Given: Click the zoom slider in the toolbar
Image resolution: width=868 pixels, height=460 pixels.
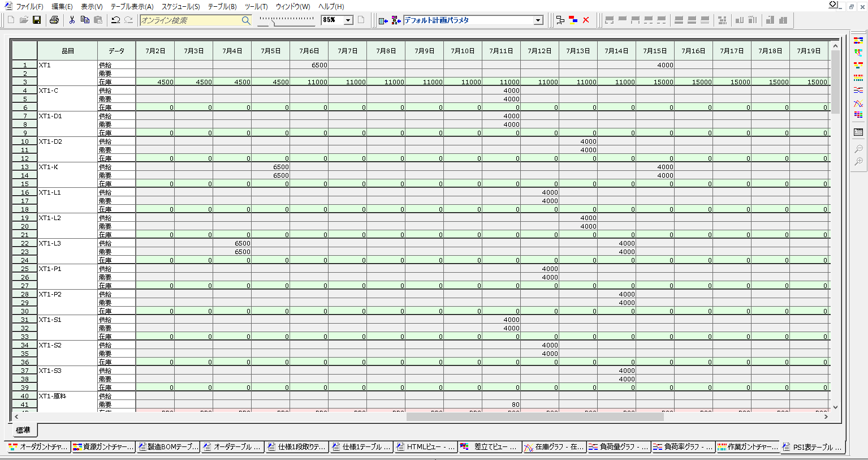Looking at the screenshot, I should [286, 20].
